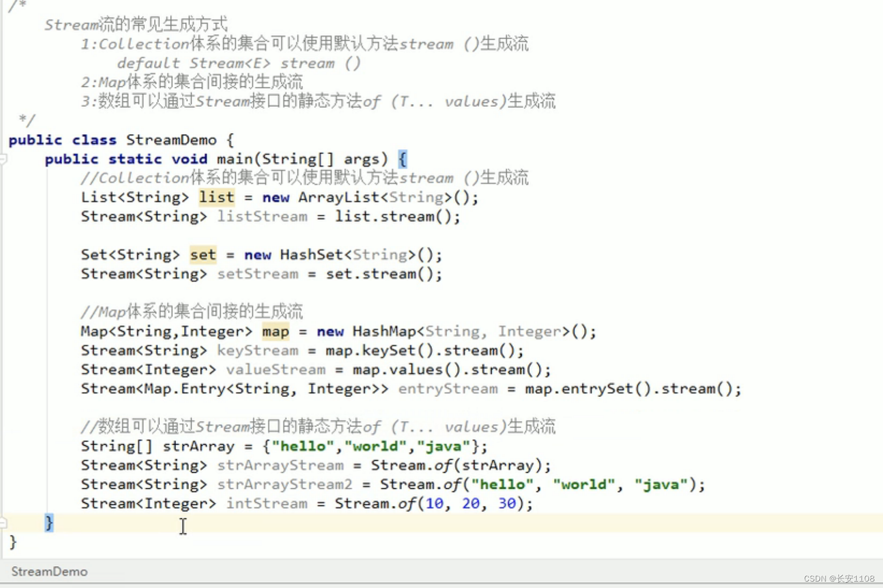Click 'static void' keywords in main signature
Image resolution: width=883 pixels, height=588 pixels.
coord(158,159)
